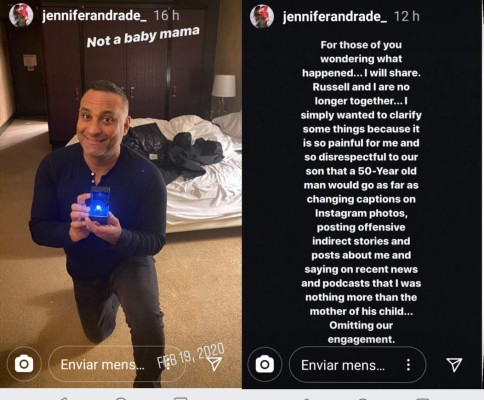The width and height of the screenshot is (484, 400).
Task: Tap the 'FEB 19, 2020' date sticker
Action: point(191,355)
